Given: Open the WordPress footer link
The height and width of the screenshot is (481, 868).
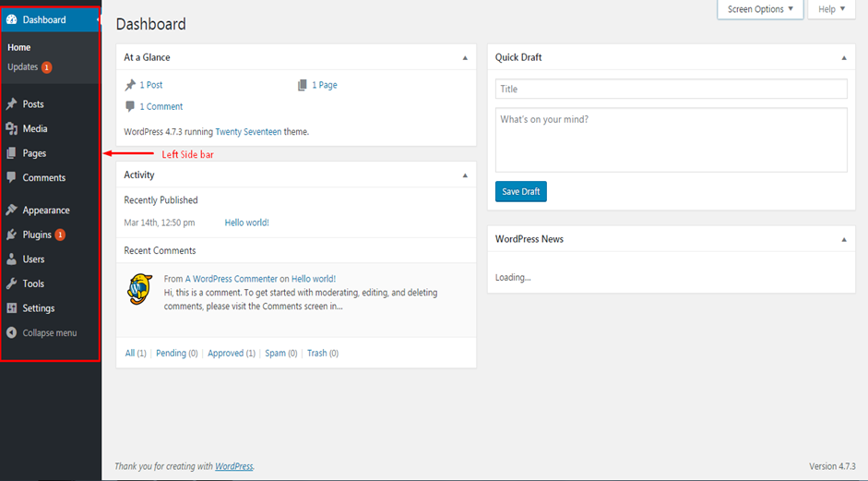Looking at the screenshot, I should pos(234,466).
